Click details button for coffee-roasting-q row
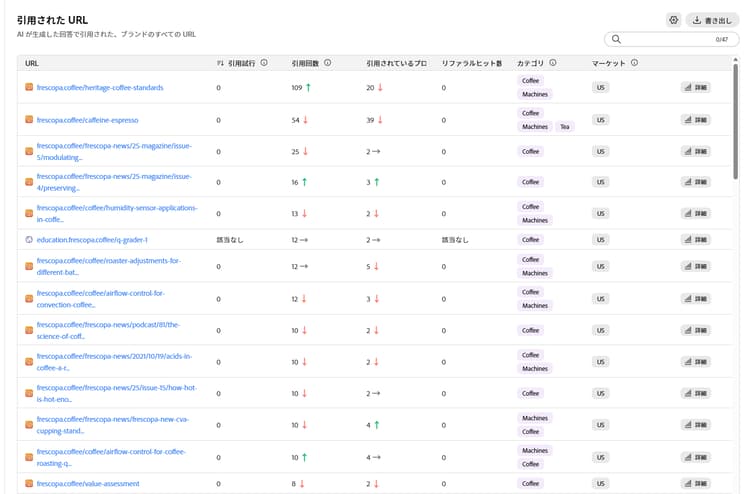Screen dimensions: 750x494 click(x=695, y=458)
